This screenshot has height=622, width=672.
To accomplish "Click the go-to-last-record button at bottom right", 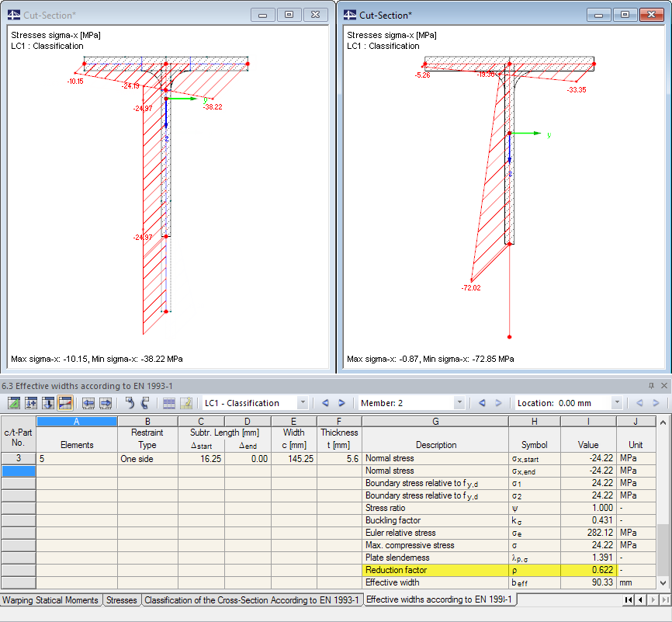I will [x=665, y=599].
